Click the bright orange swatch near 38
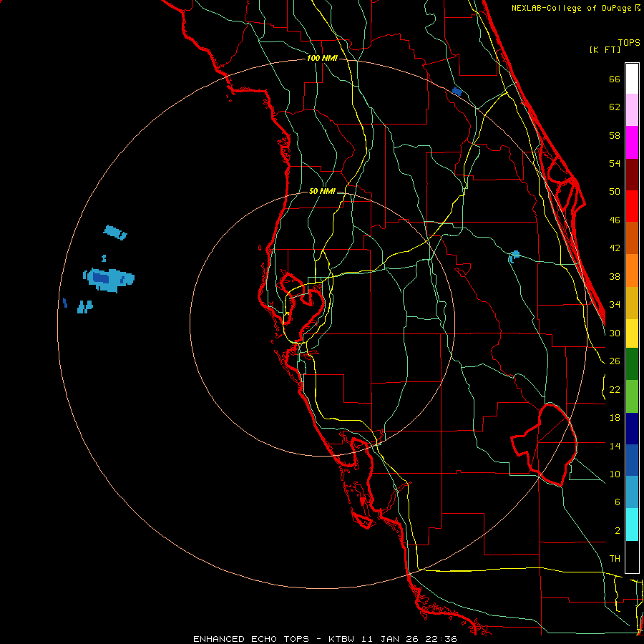Viewport: 644px width, 644px height. point(632,270)
